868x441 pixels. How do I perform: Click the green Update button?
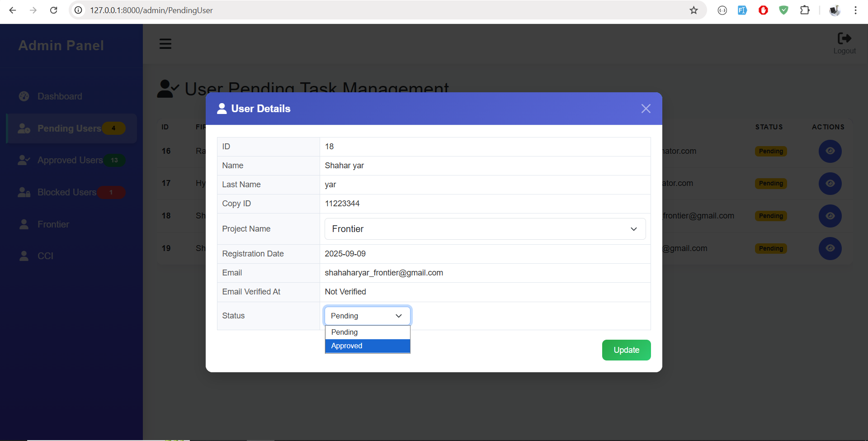coord(626,350)
